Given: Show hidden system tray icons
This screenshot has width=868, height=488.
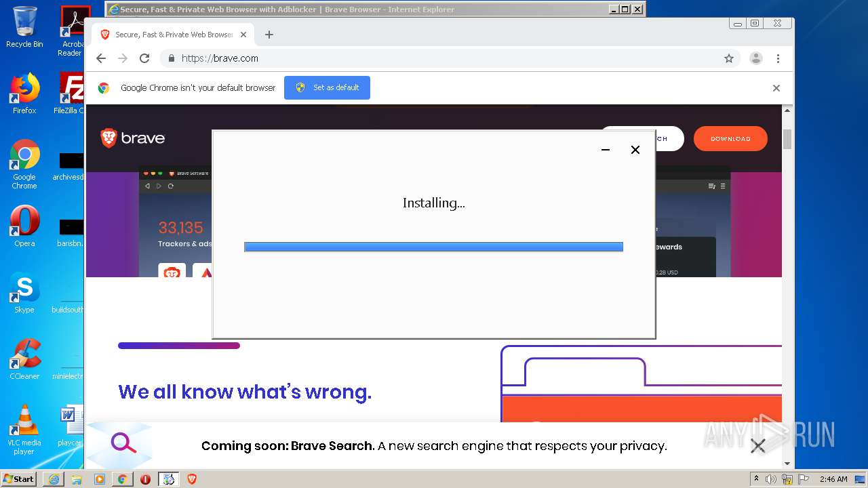Looking at the screenshot, I should tap(757, 479).
